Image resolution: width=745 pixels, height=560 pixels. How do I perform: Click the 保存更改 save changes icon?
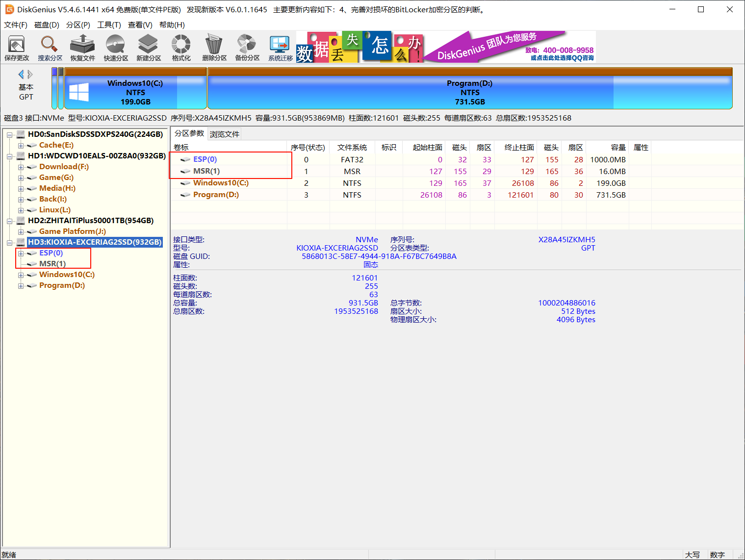click(17, 48)
